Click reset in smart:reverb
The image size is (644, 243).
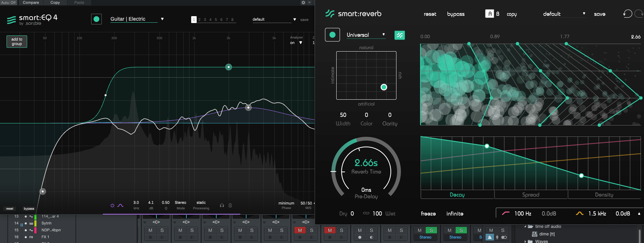click(x=430, y=14)
